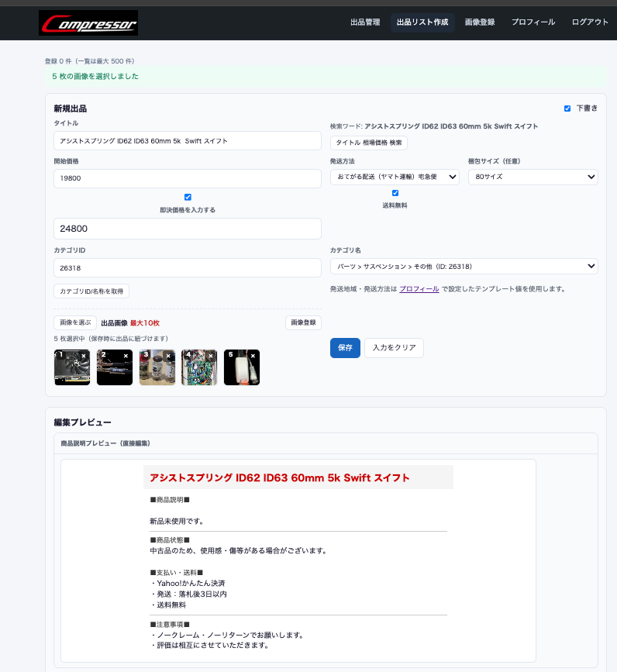Click the 検索ワード text line

(433, 126)
